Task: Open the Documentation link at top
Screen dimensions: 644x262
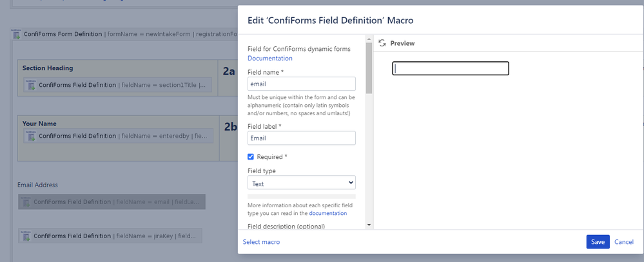Action: coord(270,58)
